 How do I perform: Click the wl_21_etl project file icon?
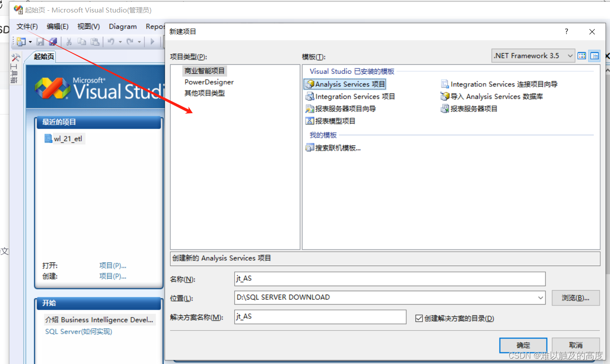click(48, 139)
